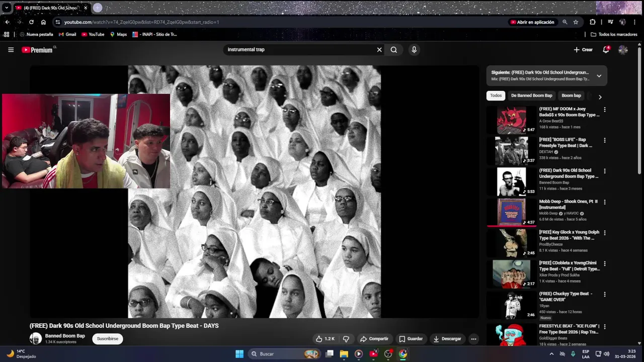Open the MF DOOM red devil thumbnail

[x=511, y=120]
